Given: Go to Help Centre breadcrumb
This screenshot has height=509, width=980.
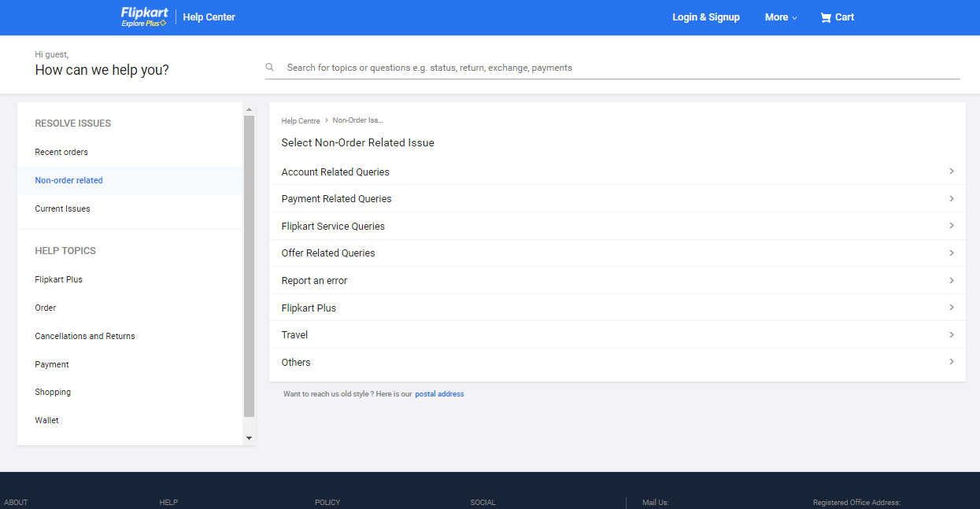Looking at the screenshot, I should click(x=301, y=121).
